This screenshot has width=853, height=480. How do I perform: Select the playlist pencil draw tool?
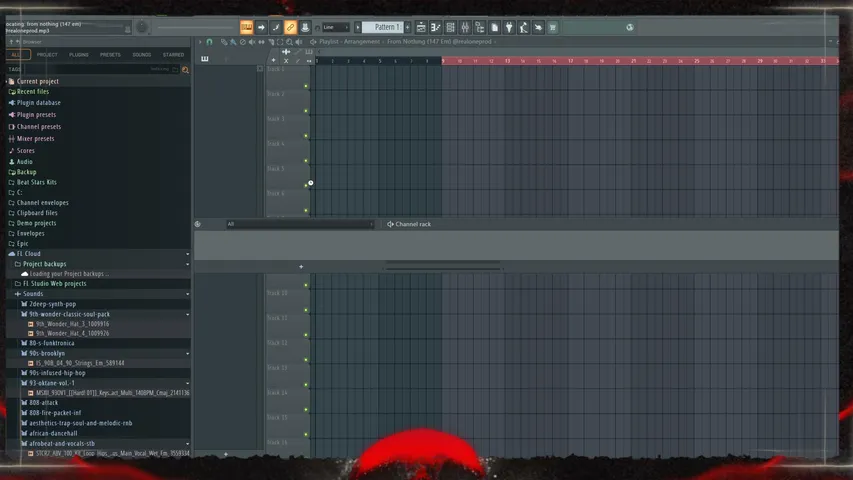tap(224, 42)
